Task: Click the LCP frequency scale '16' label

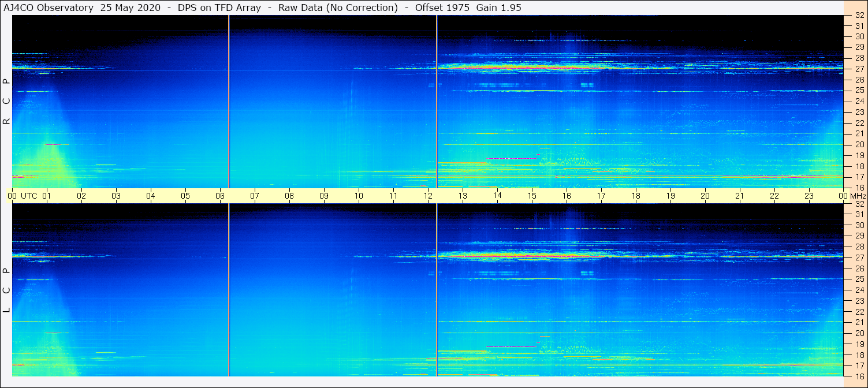Action: [859, 376]
